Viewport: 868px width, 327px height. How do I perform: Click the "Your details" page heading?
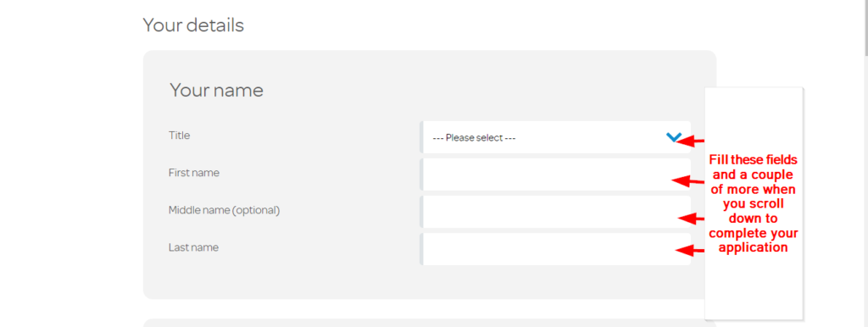(x=193, y=25)
